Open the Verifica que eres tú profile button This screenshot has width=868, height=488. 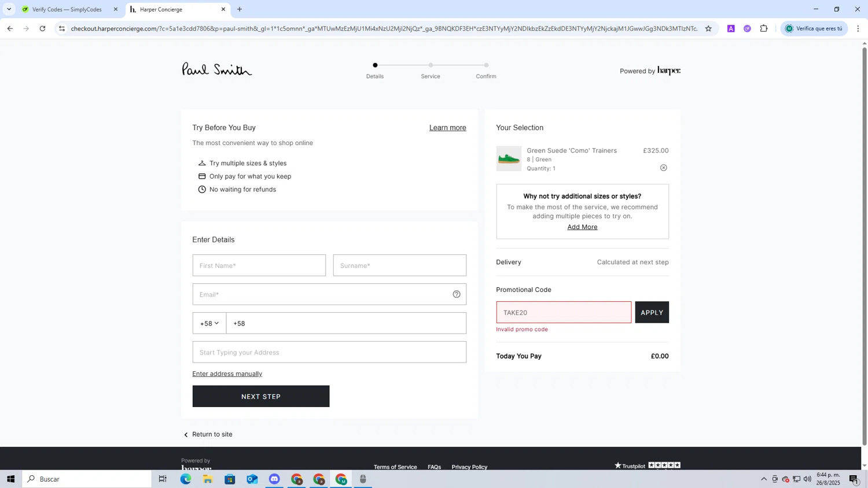click(814, 28)
